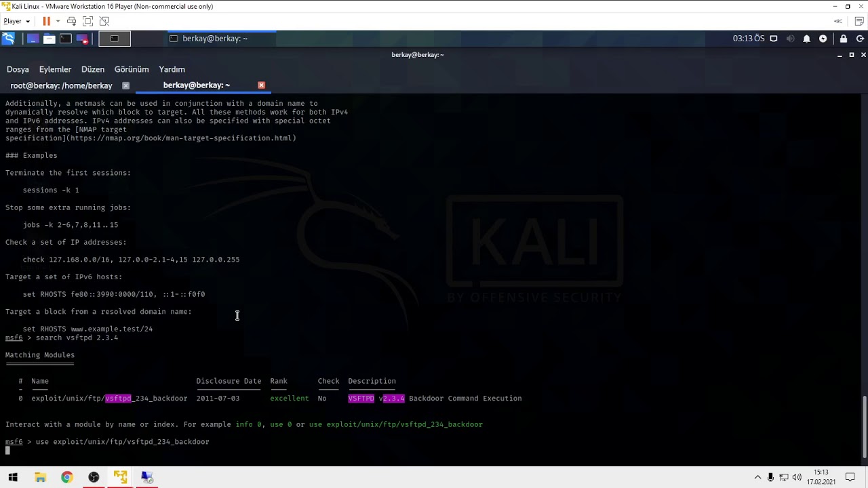This screenshot has width=868, height=488.
Task: Click exploit/unix/ftp/vsftpd_234_backdoor in results row
Action: coord(109,399)
